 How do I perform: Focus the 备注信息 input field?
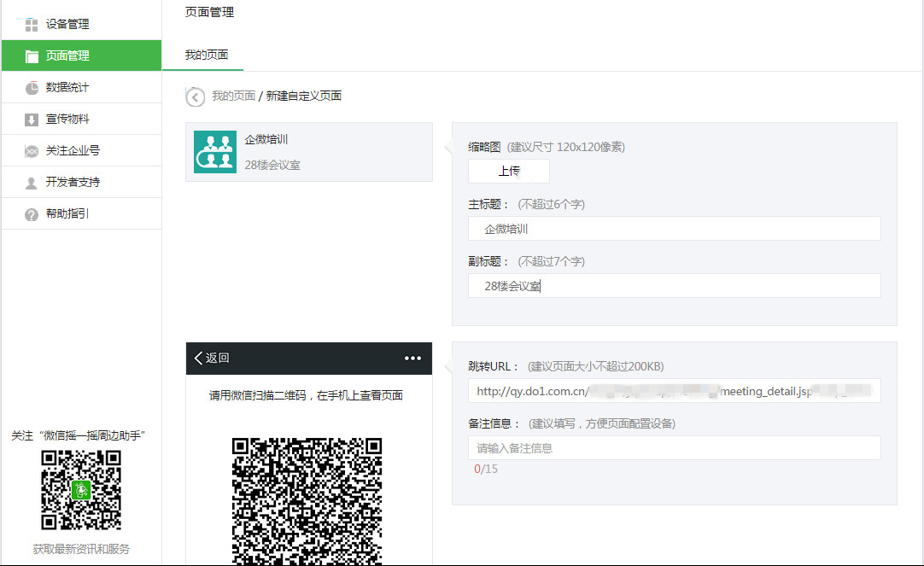click(675, 447)
